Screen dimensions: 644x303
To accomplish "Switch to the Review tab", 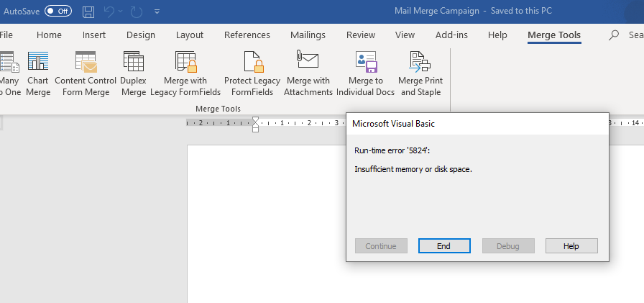I will click(x=361, y=35).
